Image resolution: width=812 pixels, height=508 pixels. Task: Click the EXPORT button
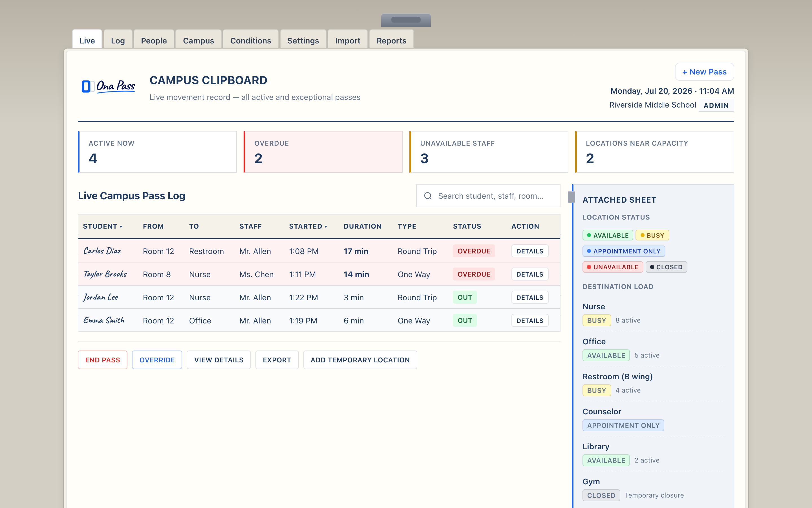coord(277,360)
